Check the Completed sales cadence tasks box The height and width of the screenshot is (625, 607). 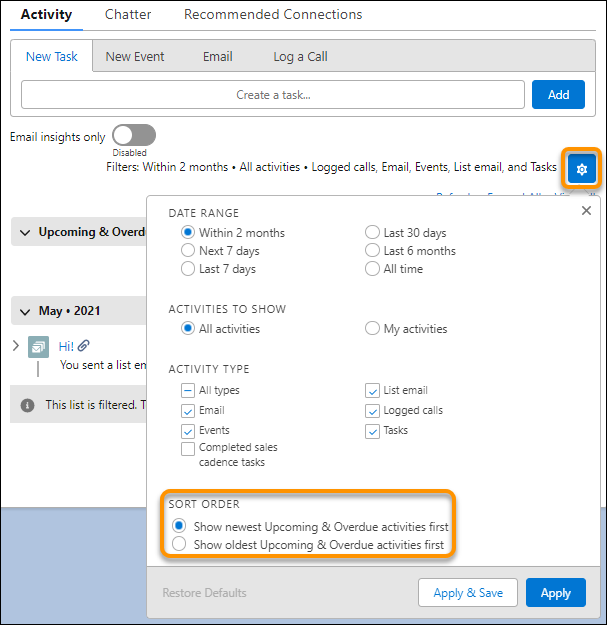tap(188, 449)
